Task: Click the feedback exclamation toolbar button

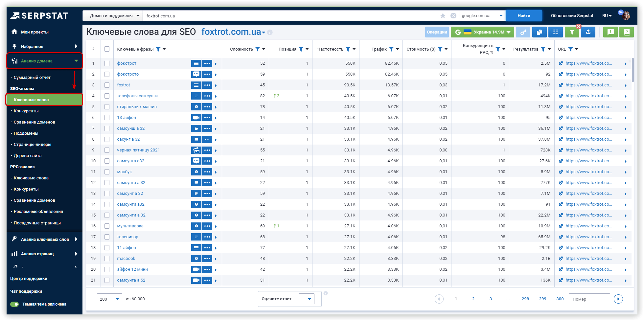Action: pyautogui.click(x=610, y=32)
